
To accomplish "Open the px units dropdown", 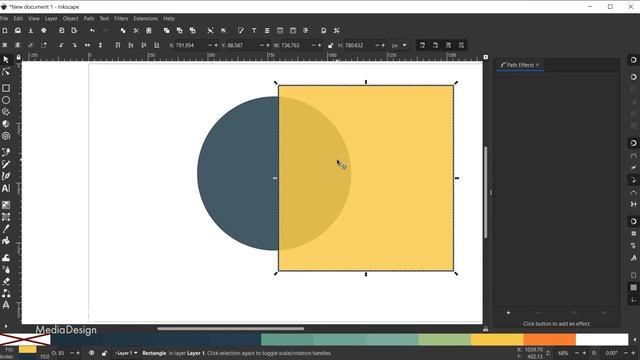I will pyautogui.click(x=399, y=45).
